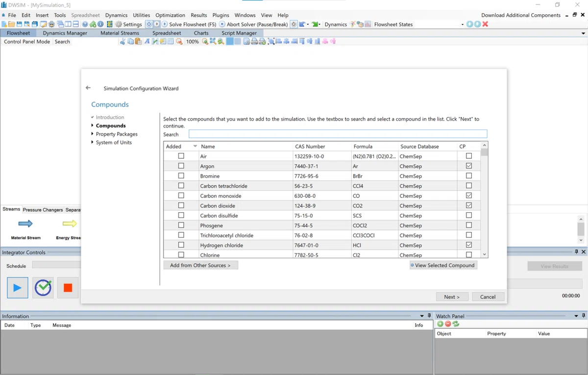Click the Material Stream blue arrow icon
The image size is (588, 375).
(x=25, y=224)
